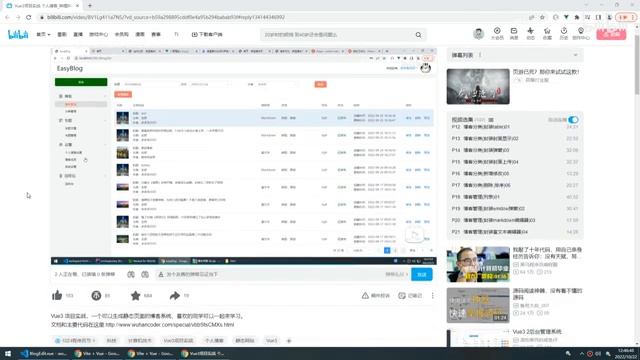Click 弹幕礼仪 link beside danmaku input
Image resolution: width=640 pixels, height=360 pixels.
pos(396,274)
